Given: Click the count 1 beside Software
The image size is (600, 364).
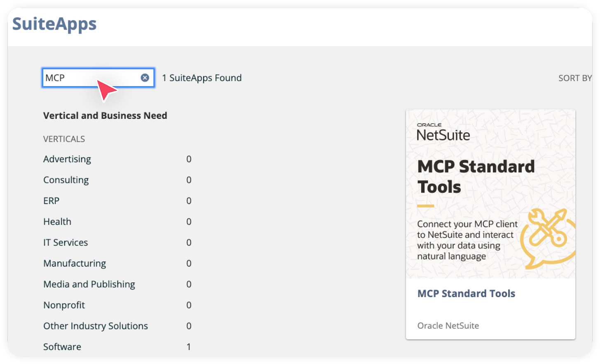Looking at the screenshot, I should point(189,347).
